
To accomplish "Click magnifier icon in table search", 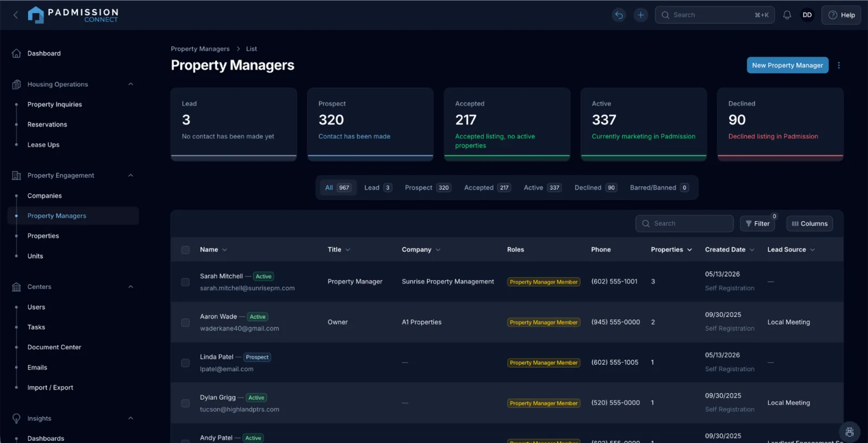I will [x=646, y=223].
